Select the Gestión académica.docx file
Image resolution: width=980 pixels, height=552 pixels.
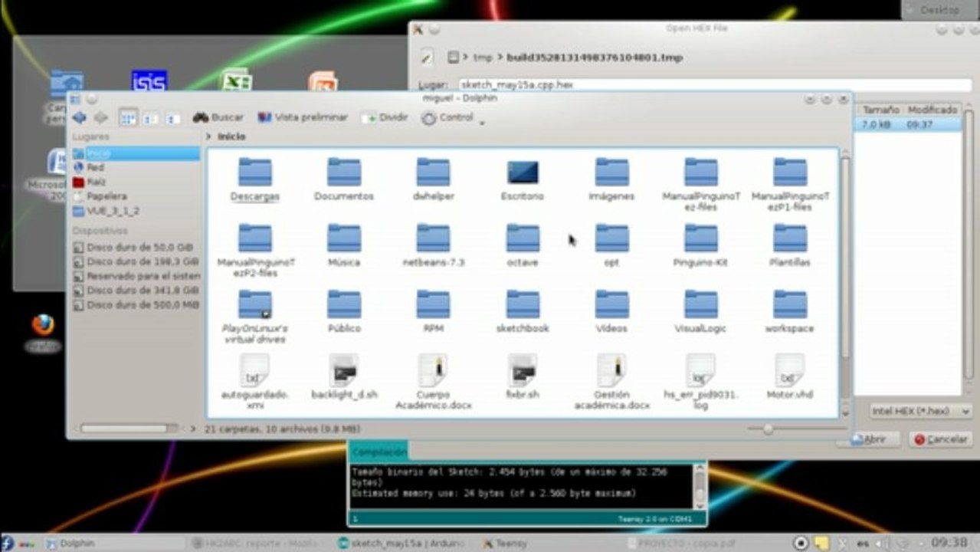click(x=611, y=382)
